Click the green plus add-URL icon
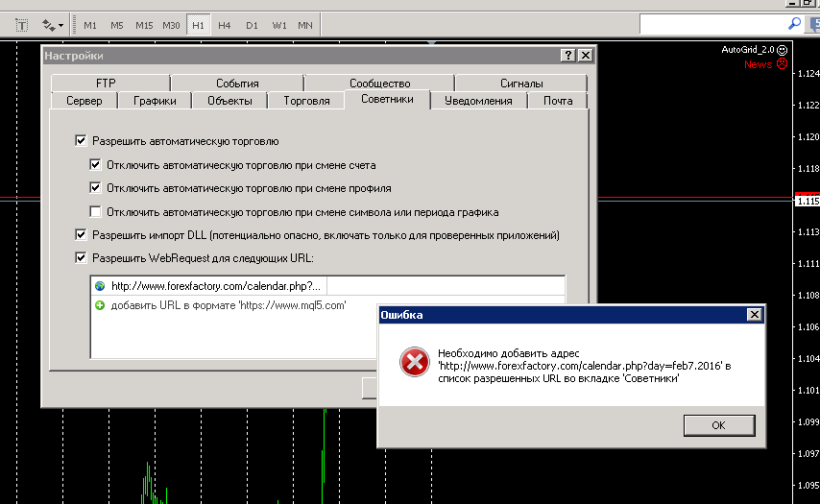 pyautogui.click(x=100, y=305)
